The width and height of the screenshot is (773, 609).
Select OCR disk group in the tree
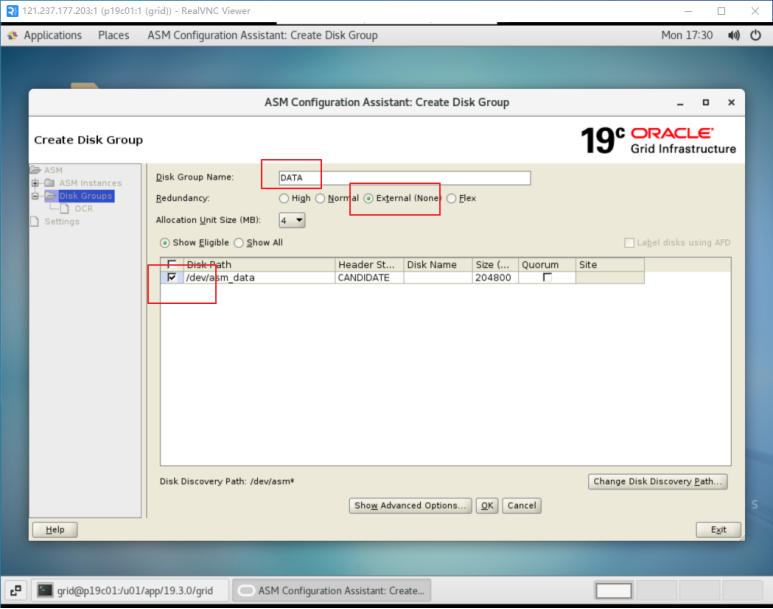(x=83, y=209)
